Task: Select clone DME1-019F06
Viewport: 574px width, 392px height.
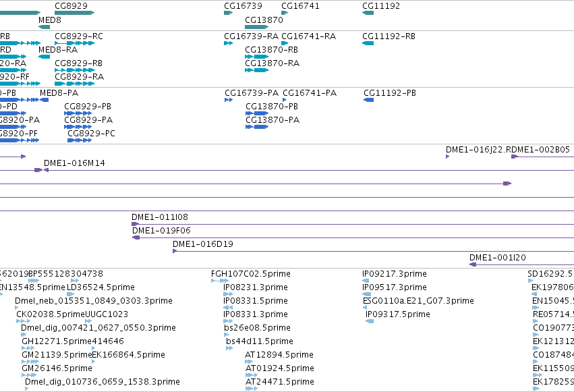Action: [353, 237]
